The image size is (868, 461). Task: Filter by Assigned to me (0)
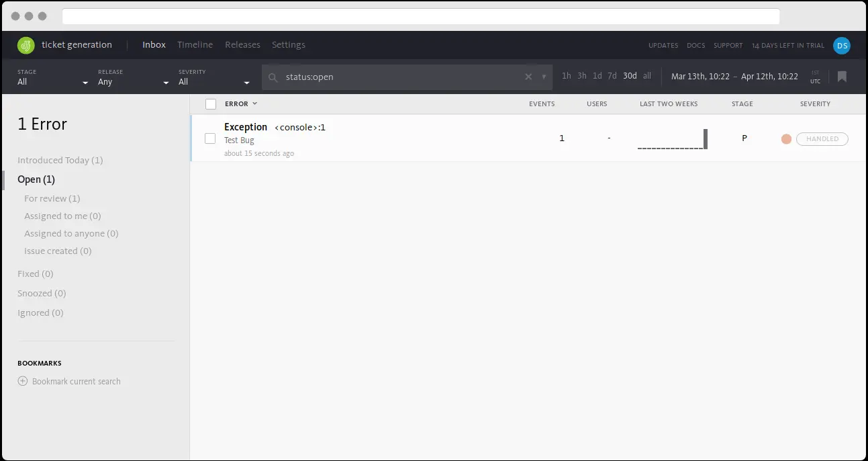[x=62, y=216]
